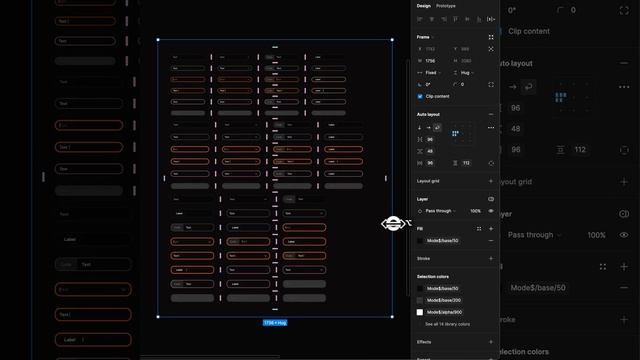The width and height of the screenshot is (640, 360).
Task: Click the align left icon
Action: coord(420,19)
